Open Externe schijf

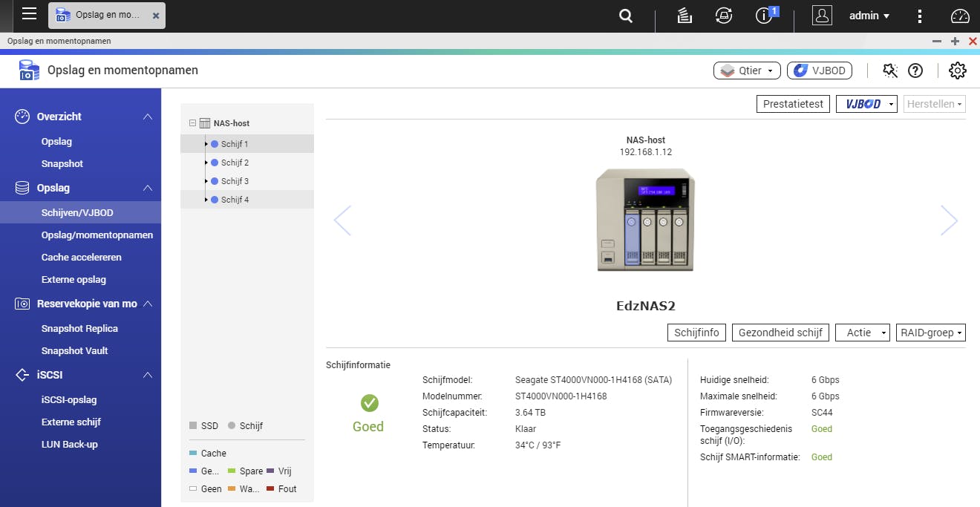(x=71, y=422)
